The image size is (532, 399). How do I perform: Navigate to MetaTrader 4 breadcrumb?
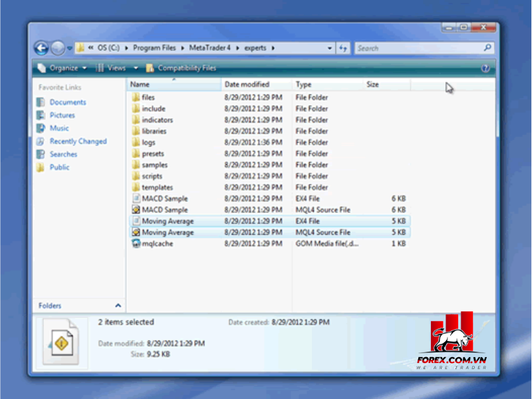point(209,48)
